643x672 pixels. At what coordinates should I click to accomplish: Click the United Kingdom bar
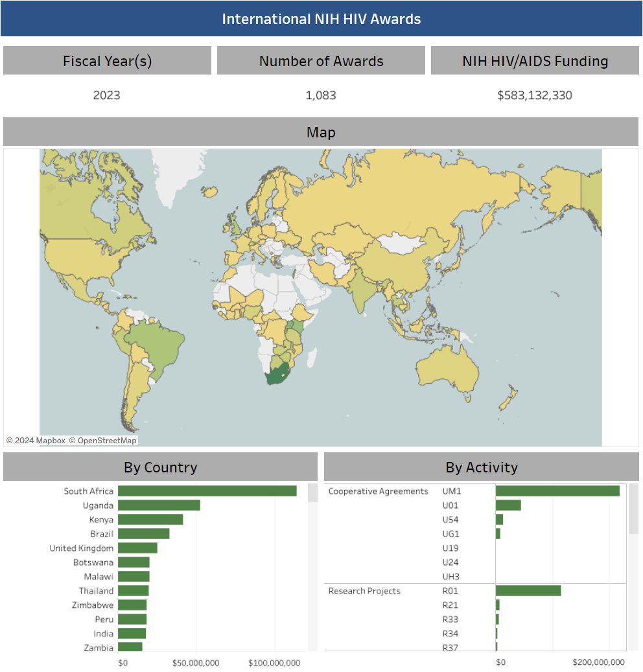(x=137, y=548)
